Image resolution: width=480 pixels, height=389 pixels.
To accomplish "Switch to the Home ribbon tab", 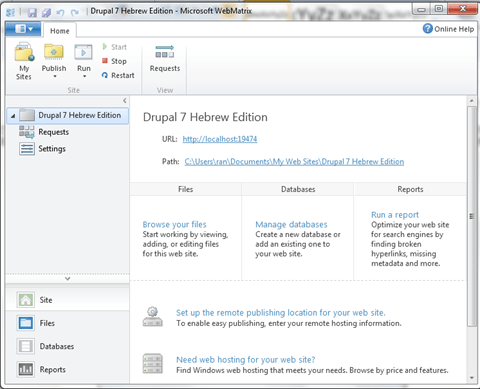I will point(60,31).
